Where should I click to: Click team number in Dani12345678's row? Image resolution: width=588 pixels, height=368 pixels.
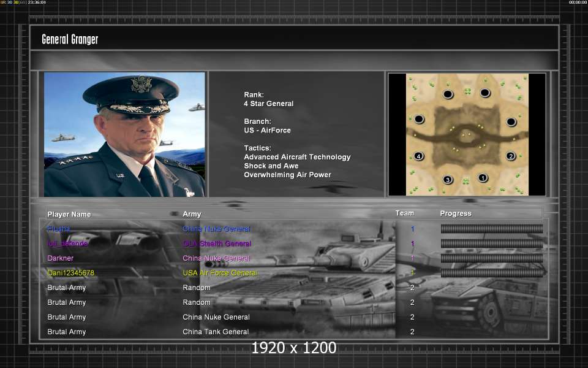point(412,273)
